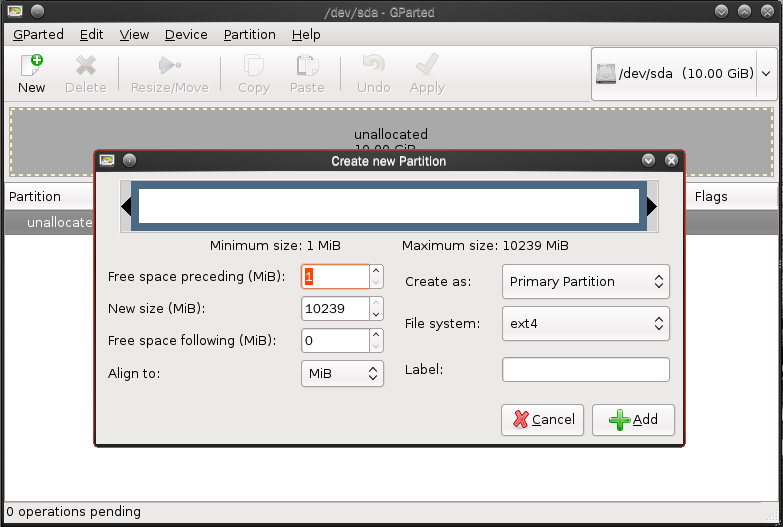This screenshot has width=783, height=527.
Task: Increase the Free space following value
Action: [376, 335]
